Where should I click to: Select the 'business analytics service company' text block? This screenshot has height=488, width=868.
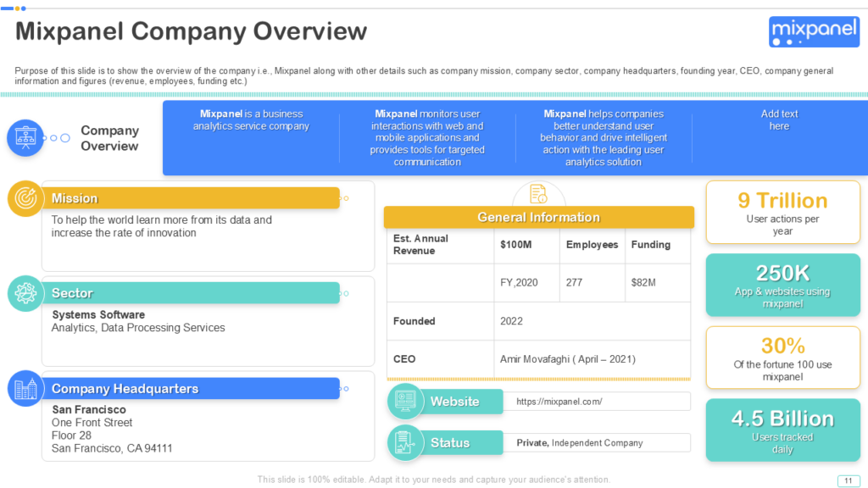tap(251, 120)
